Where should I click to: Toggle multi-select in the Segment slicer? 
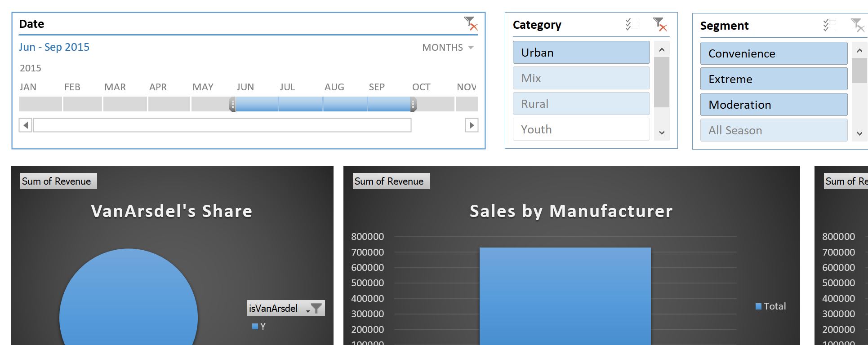click(x=830, y=25)
